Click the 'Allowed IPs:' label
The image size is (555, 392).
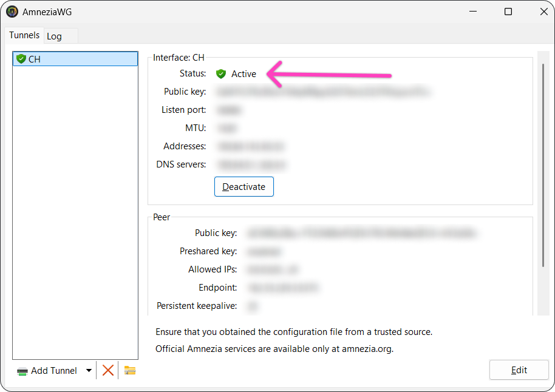[x=213, y=269]
